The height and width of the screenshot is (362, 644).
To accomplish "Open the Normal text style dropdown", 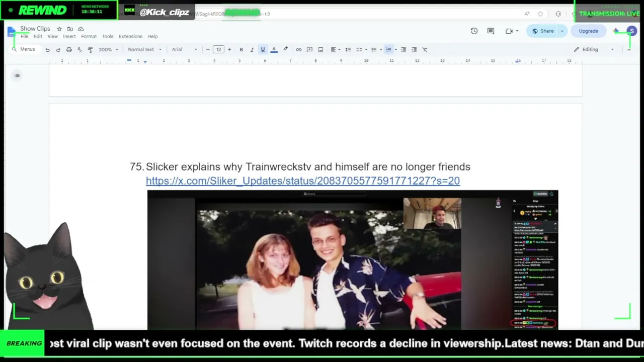I will pos(145,50).
